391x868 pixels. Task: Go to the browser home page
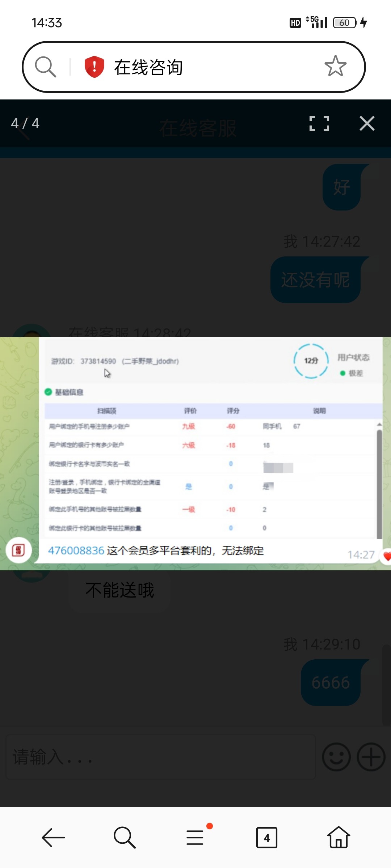coord(338,837)
